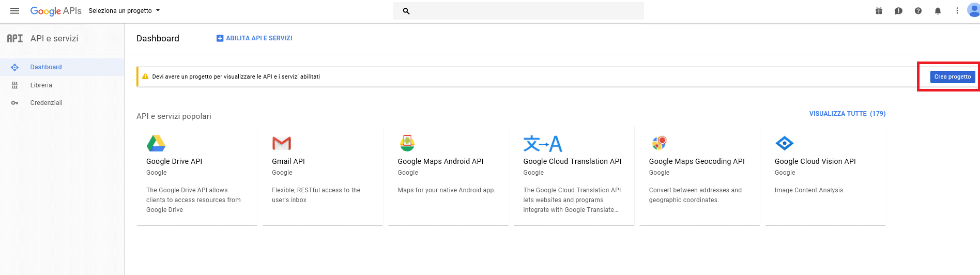Click 'Convert between addresses' description
This screenshot has height=275, width=980.
695,195
